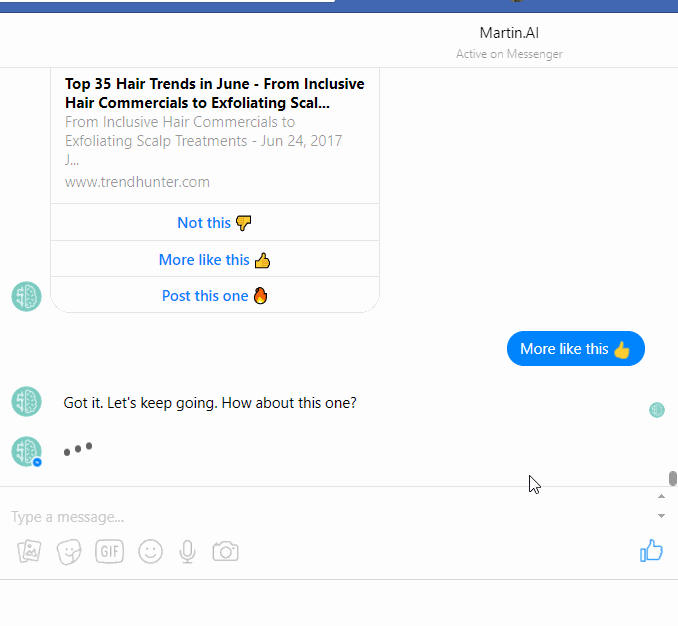This screenshot has width=678, height=626.
Task: Send a thumbs-up like
Action: click(x=651, y=550)
